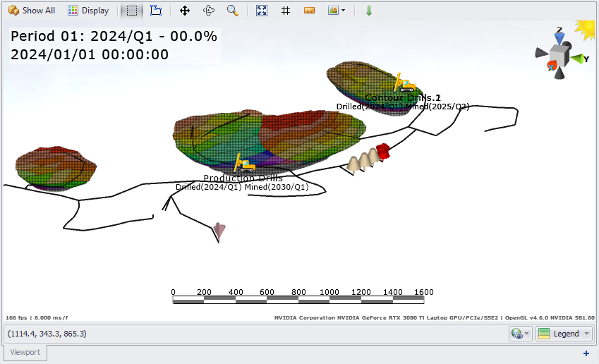Select the rotate view tool

(x=208, y=11)
